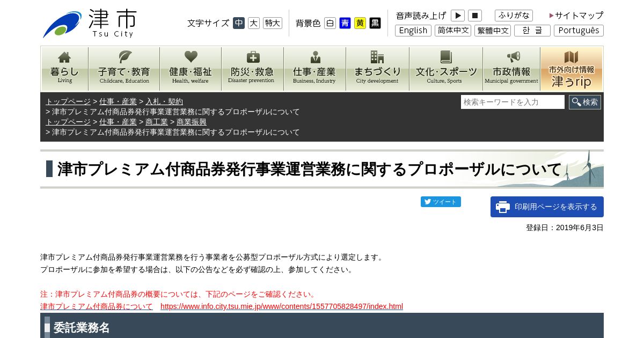Screen dimensions: 644x338
Task: Switch language to 繁體中文
Action: [x=493, y=31]
